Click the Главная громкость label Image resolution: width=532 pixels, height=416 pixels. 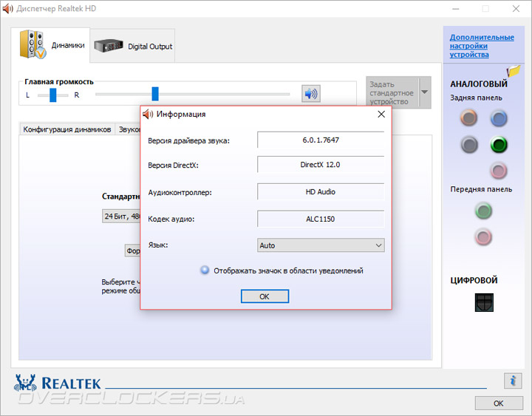pyautogui.click(x=59, y=82)
